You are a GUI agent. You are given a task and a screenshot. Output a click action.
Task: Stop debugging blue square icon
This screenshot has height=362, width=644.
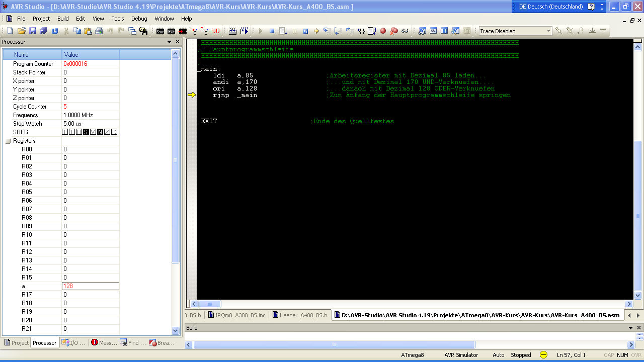pyautogui.click(x=272, y=31)
